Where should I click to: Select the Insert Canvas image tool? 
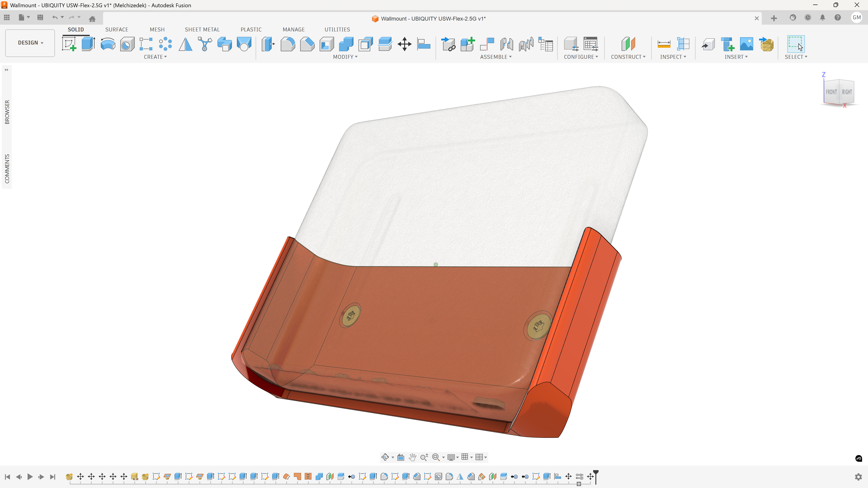pos(747,44)
